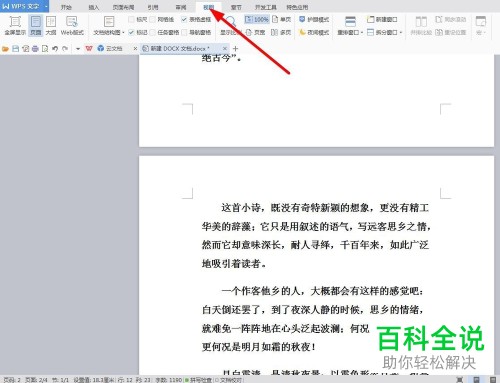Uncheck Table Gridlines (表格虚框) checkbox

coord(184,19)
